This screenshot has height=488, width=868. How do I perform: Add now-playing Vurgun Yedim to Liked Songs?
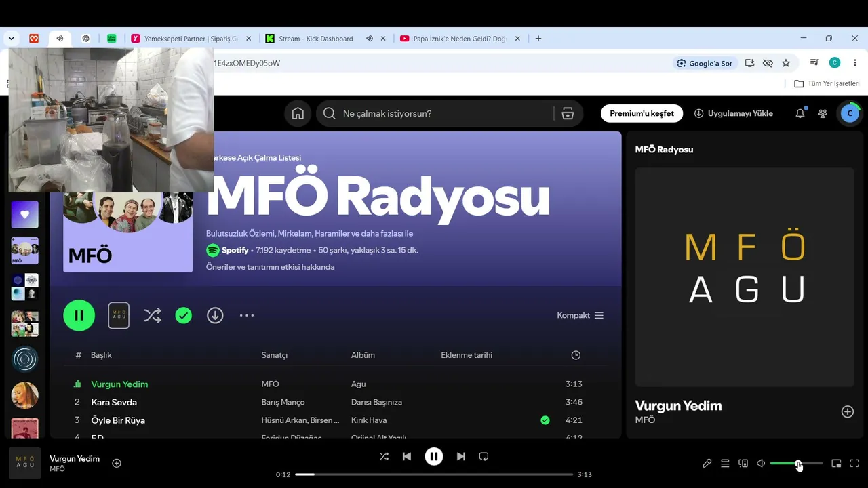(x=117, y=463)
